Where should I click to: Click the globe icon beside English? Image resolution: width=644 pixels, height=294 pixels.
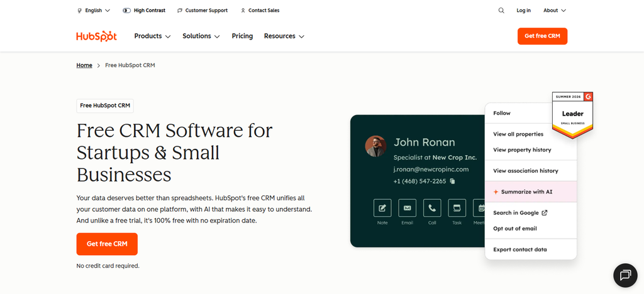[x=80, y=11]
